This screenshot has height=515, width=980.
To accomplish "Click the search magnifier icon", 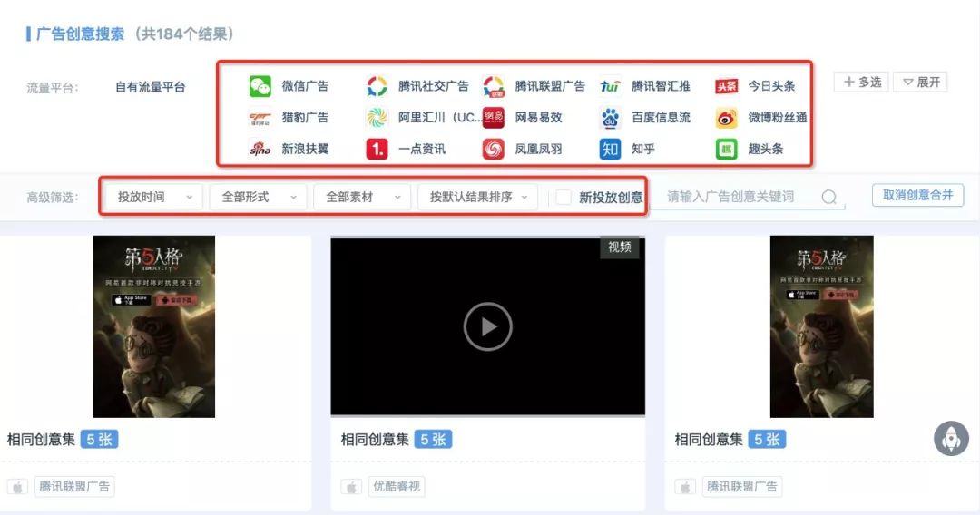I will tap(828, 198).
